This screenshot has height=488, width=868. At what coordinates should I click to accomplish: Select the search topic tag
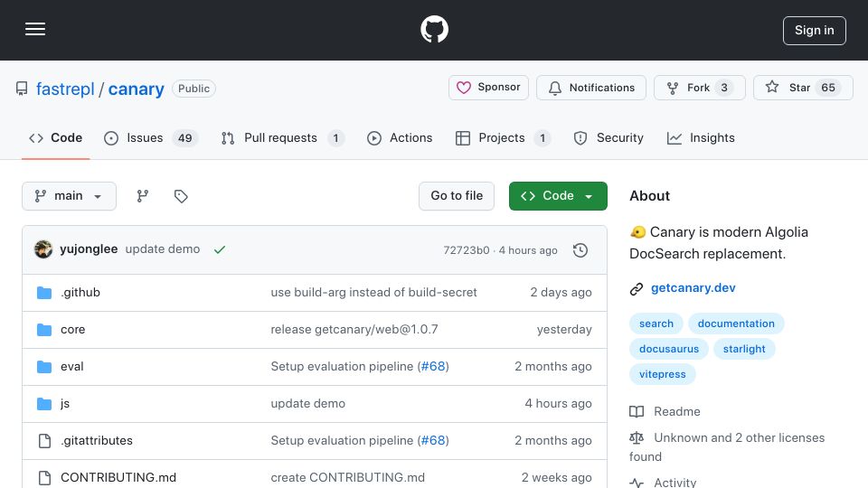click(656, 324)
